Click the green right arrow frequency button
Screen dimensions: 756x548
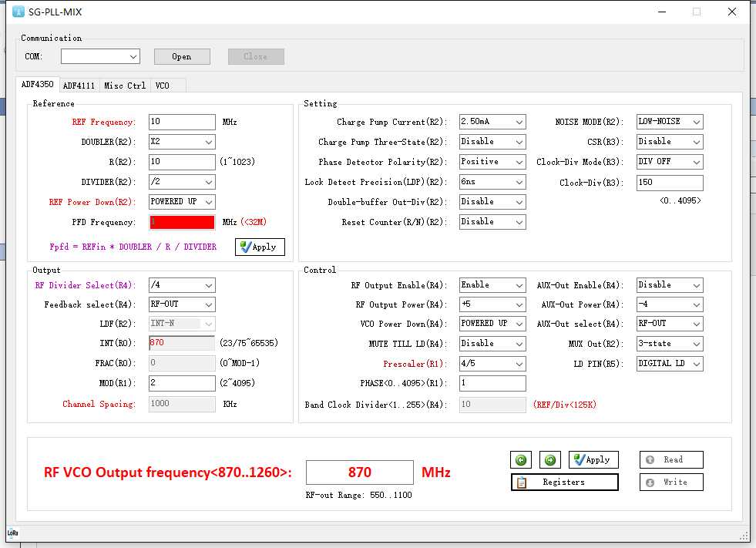(550, 459)
